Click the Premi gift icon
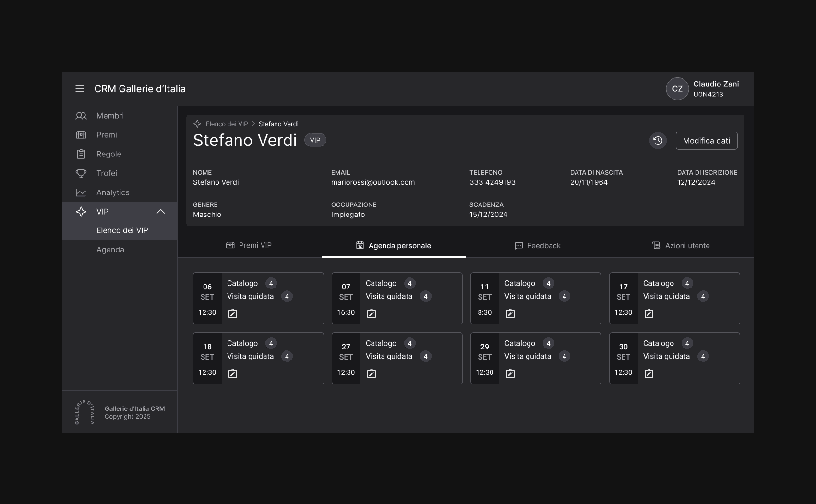Image resolution: width=816 pixels, height=504 pixels. 81,135
